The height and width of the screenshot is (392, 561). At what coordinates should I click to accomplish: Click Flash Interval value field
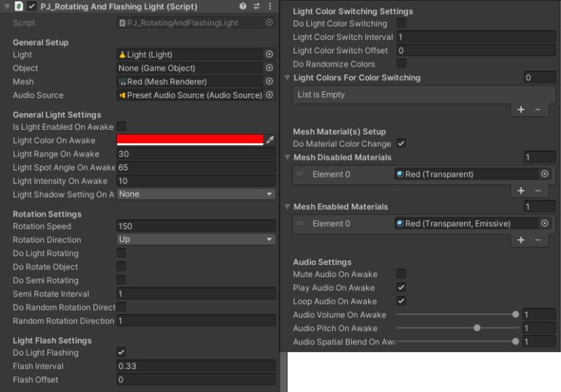(x=196, y=366)
